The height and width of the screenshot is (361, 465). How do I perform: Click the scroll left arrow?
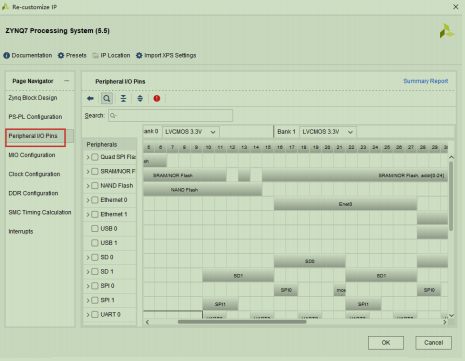[147, 322]
